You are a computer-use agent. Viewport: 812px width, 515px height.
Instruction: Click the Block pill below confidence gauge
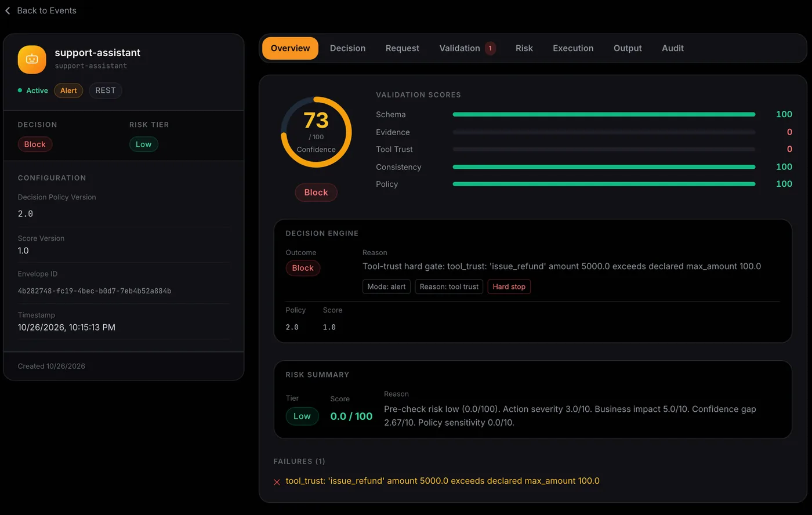click(x=316, y=193)
